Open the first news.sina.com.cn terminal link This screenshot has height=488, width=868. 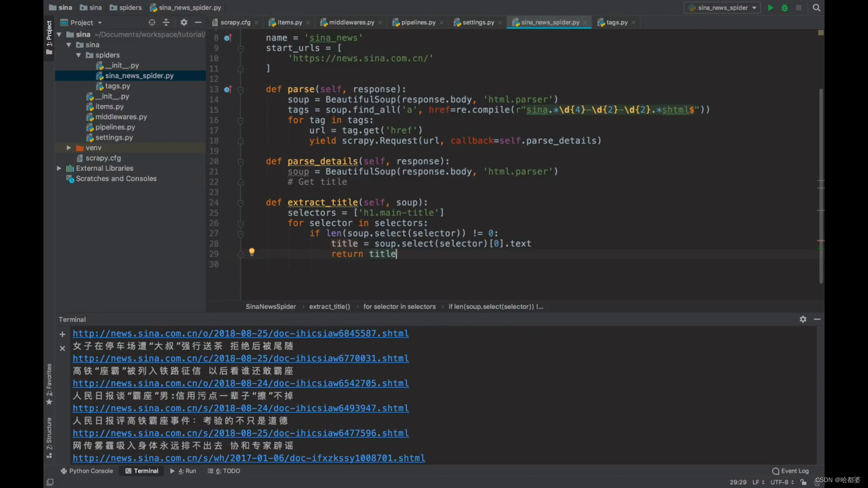241,333
